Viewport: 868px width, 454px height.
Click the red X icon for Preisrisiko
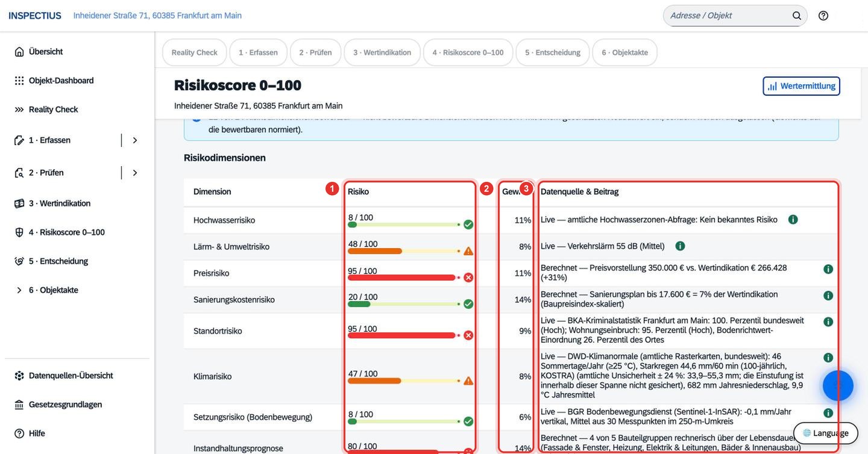point(468,278)
